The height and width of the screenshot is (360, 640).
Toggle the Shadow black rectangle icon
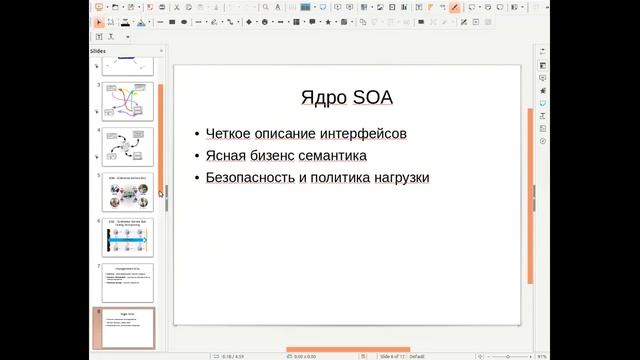point(421,22)
